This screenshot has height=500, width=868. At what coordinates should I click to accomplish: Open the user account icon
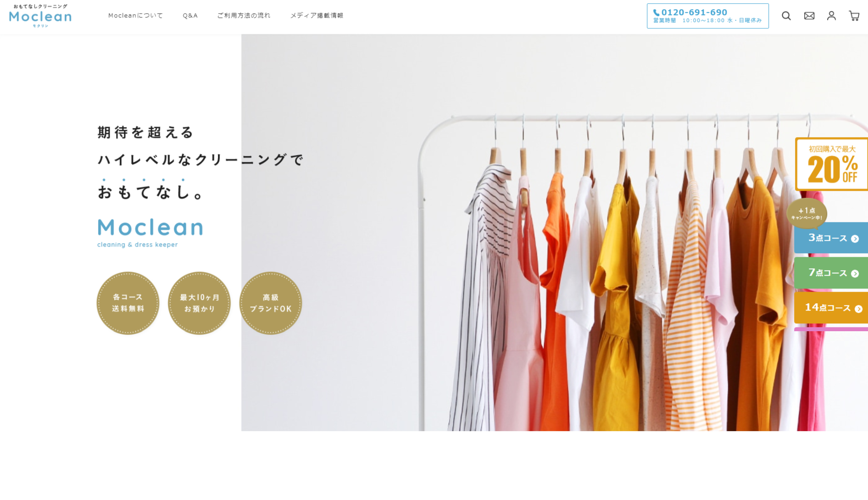point(831,16)
